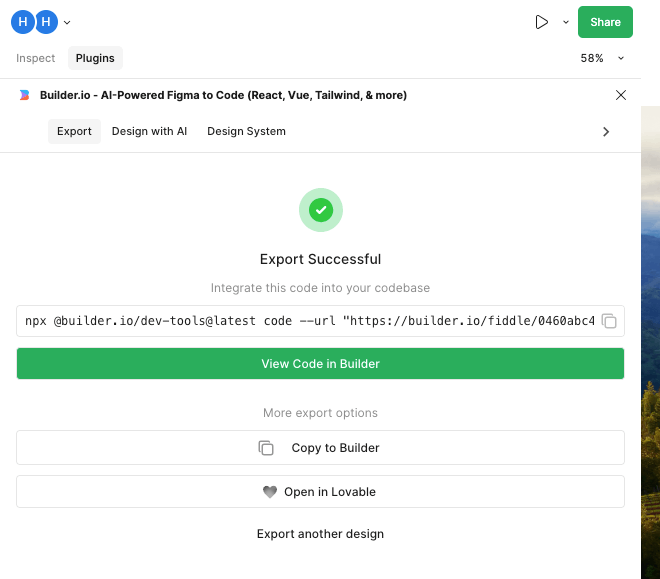Screen dimensions: 660x579
Task: Click Export another design link
Action: 320,534
